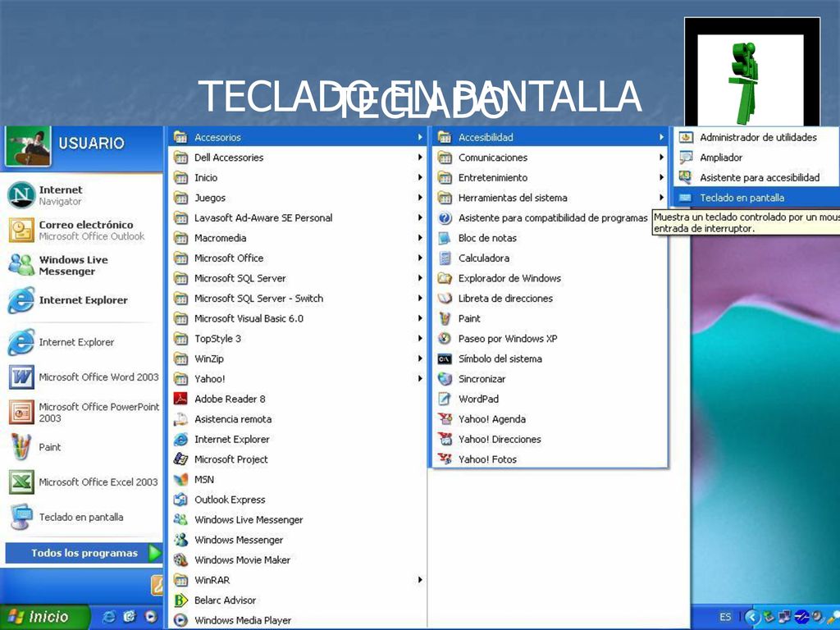Click Teclado en pantalla icon in recent list

point(21,517)
